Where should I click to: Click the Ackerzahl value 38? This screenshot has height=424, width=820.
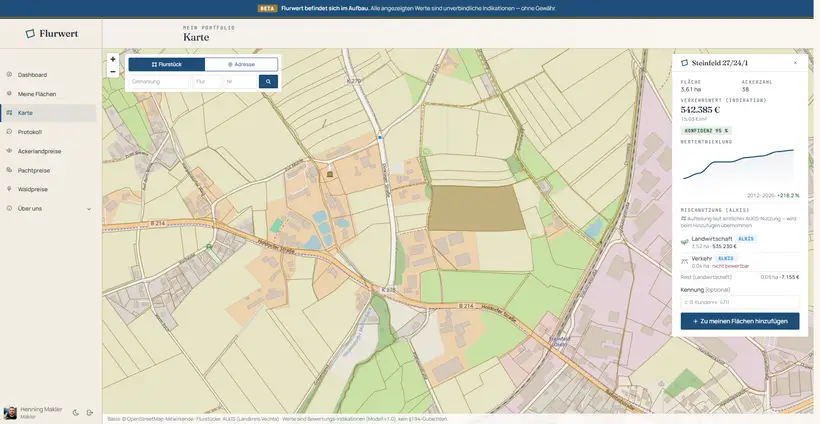(x=745, y=89)
